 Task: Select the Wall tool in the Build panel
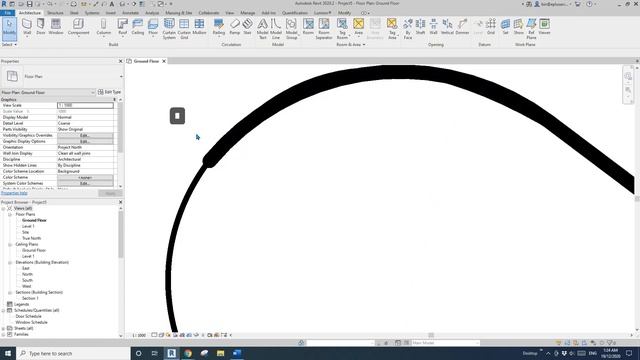click(x=27, y=27)
